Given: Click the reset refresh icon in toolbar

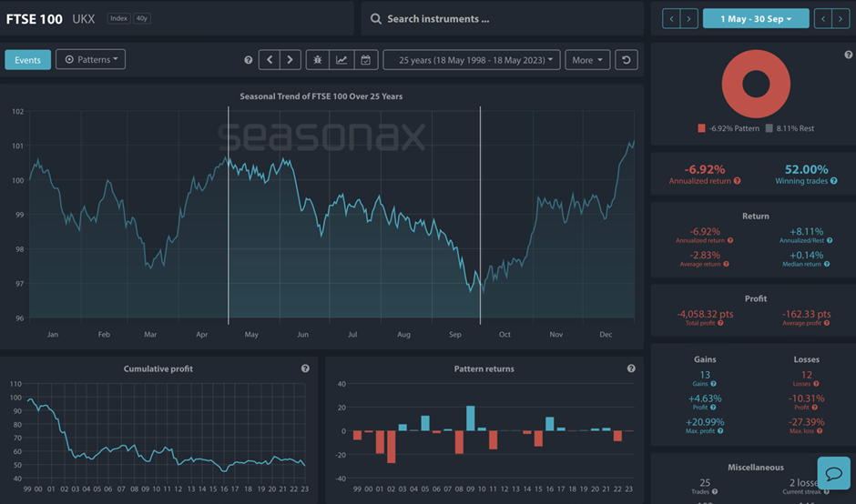Looking at the screenshot, I should pyautogui.click(x=627, y=60).
